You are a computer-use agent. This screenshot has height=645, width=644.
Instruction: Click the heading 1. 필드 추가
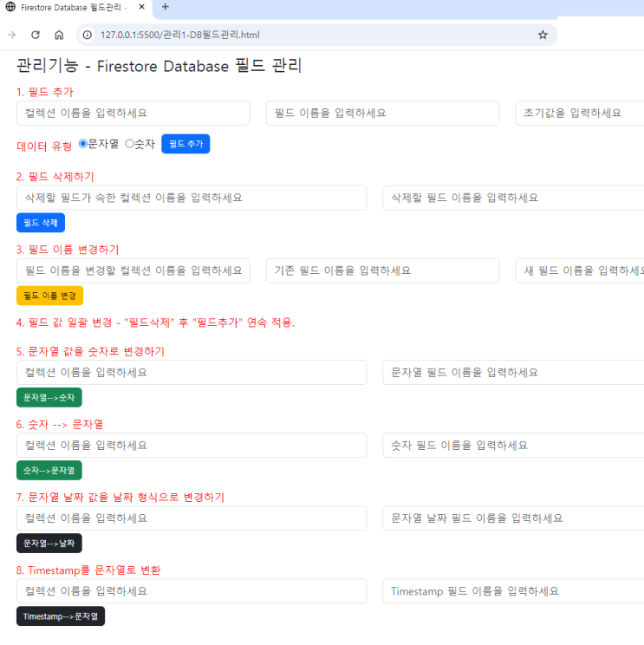45,92
